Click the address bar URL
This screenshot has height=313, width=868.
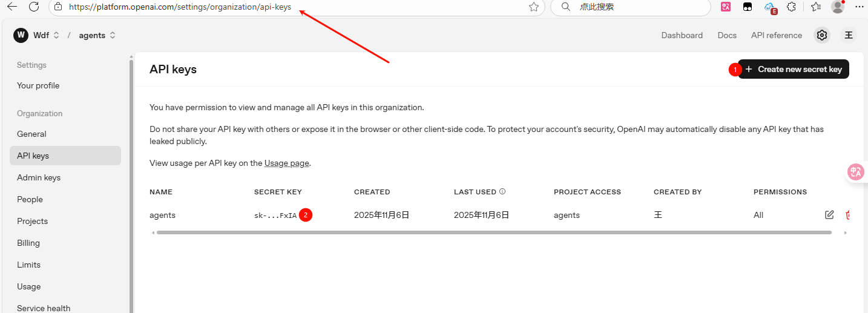[180, 7]
